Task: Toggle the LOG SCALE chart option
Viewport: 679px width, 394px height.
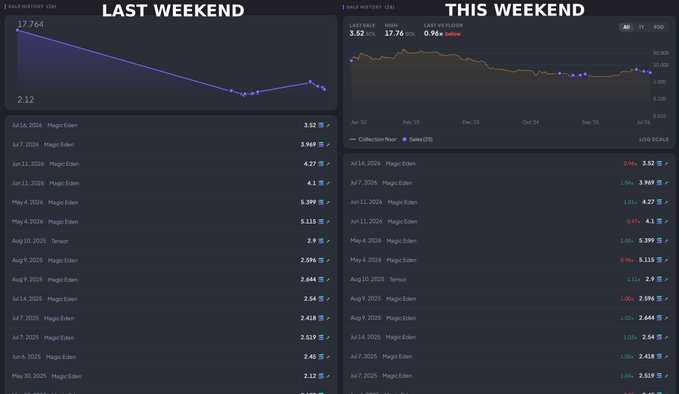Action: (654, 139)
